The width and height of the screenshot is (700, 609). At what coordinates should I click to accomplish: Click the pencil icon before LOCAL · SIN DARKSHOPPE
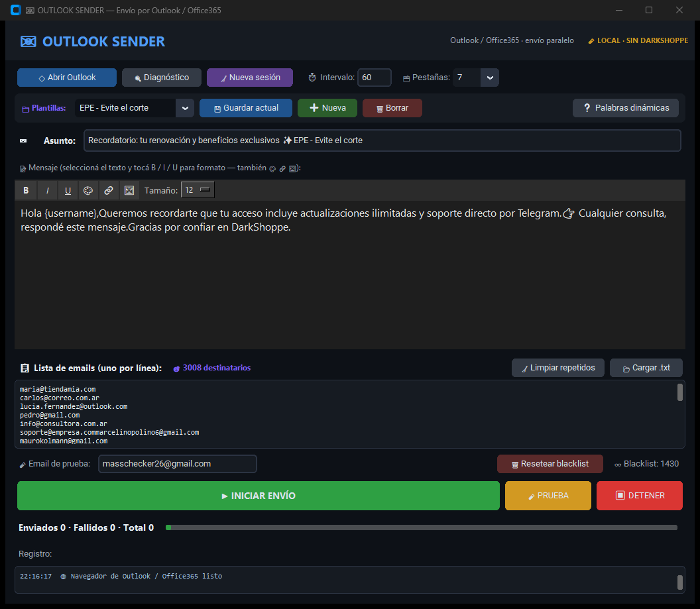tap(591, 41)
